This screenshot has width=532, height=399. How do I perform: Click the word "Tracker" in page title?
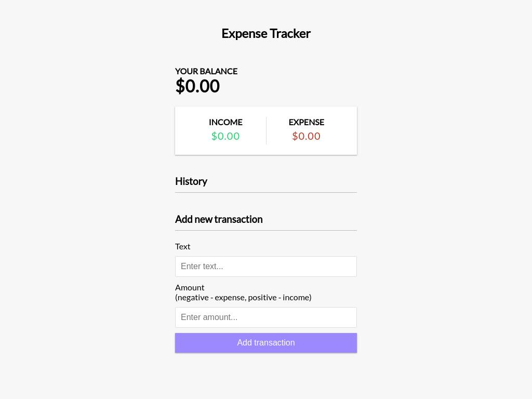click(290, 33)
